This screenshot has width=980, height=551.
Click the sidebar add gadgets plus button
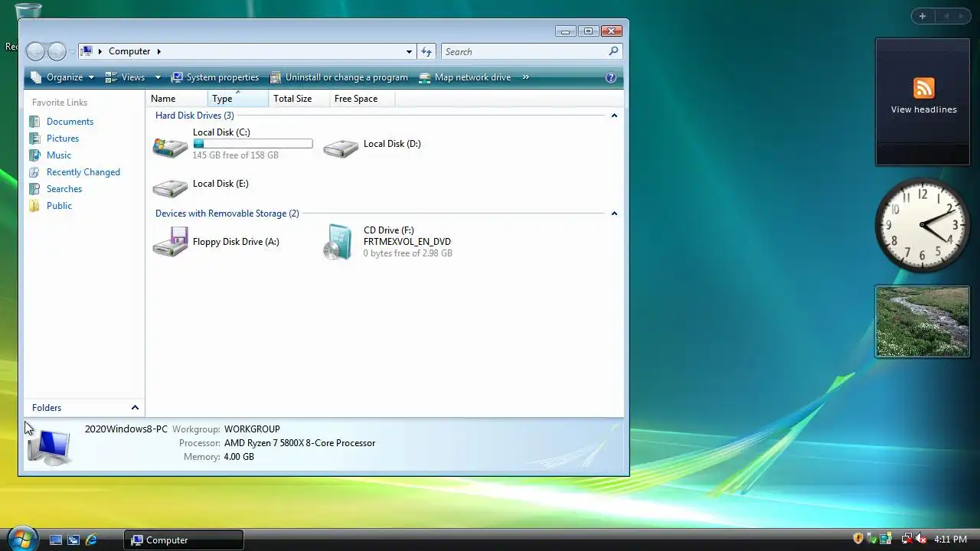pyautogui.click(x=923, y=16)
